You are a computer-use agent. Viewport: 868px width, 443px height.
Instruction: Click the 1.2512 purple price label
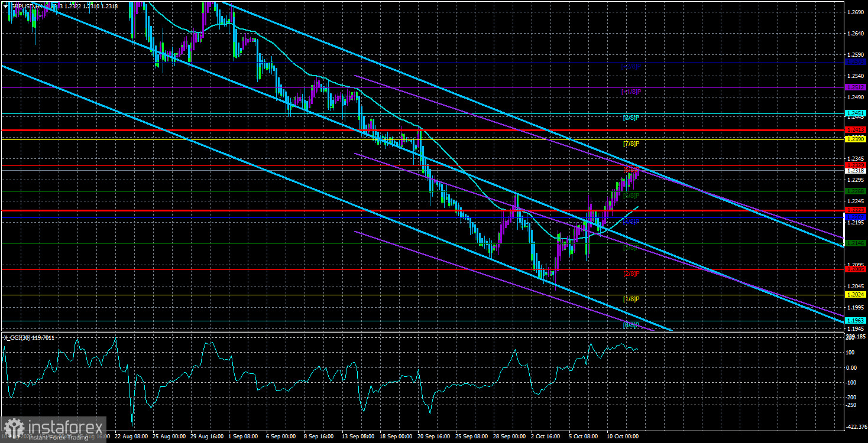click(x=856, y=87)
